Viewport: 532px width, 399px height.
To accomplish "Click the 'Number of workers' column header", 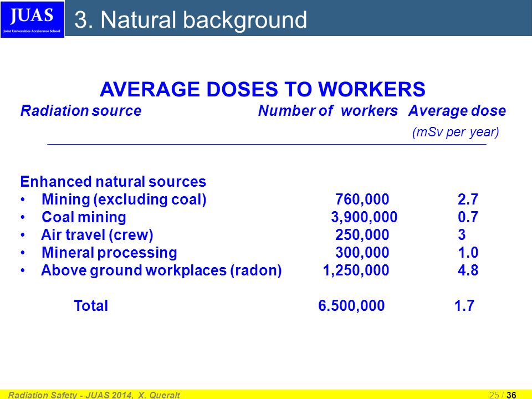I will point(328,111).
